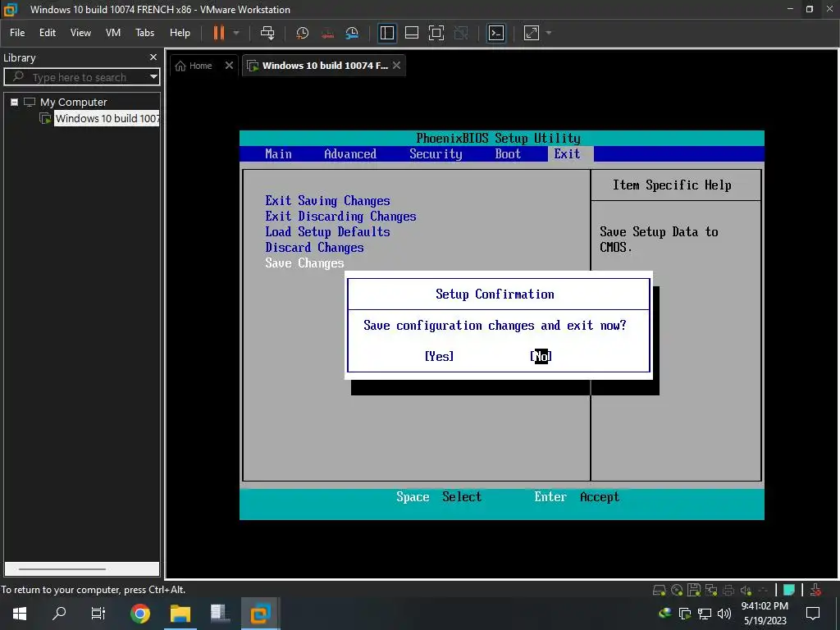Open the File menu
Screen dimensions: 840x630
[x=17, y=33]
